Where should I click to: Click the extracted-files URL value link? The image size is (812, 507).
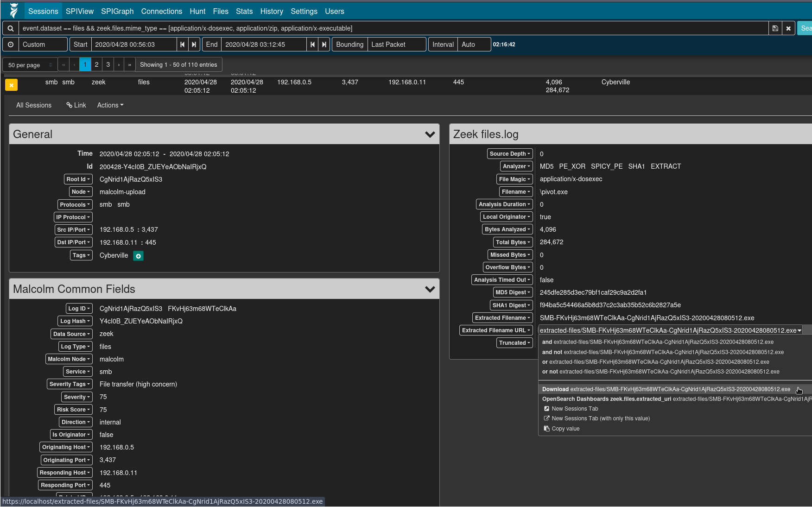[670, 330]
